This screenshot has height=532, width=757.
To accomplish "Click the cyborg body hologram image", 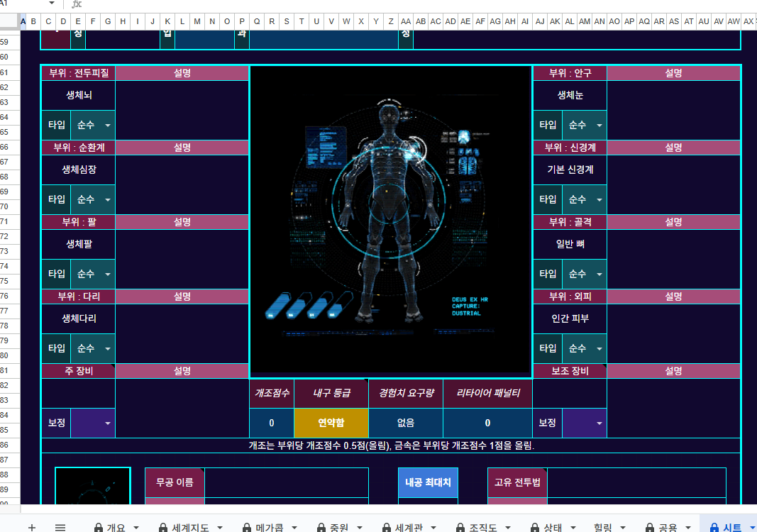I will tap(391, 220).
